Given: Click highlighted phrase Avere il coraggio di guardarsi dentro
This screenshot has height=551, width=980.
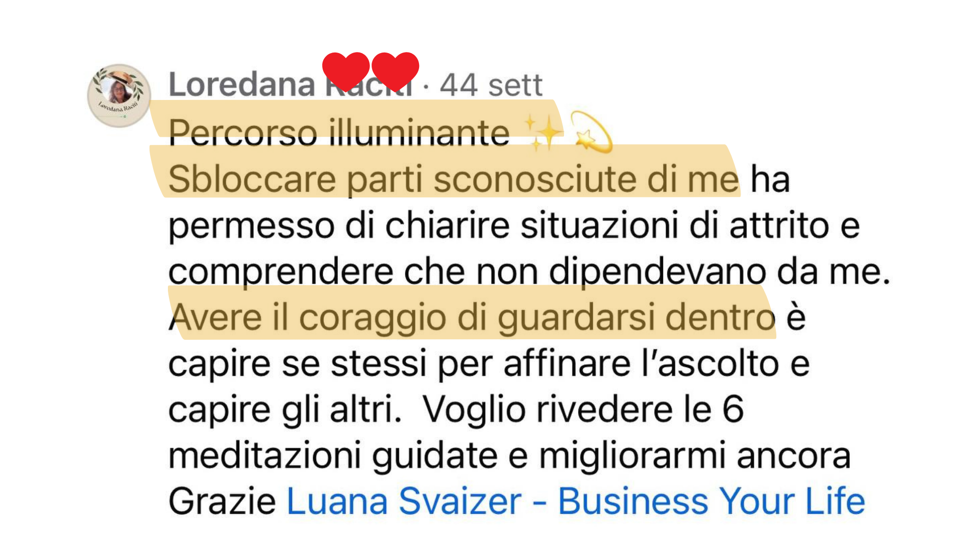Looking at the screenshot, I should tap(472, 318).
